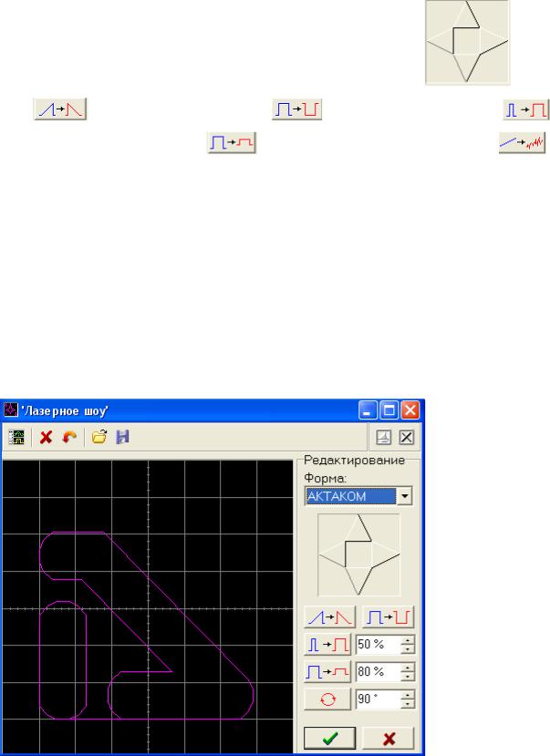Click the 50 % value field
Image resolution: width=550 pixels, height=756 pixels.
click(x=379, y=645)
